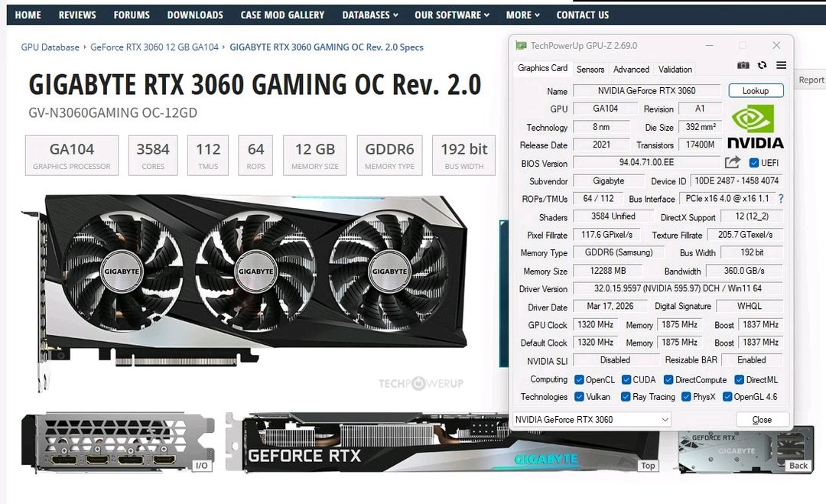Click the Close button in GPU-Z
Viewport: 826px width, 504px height.
(x=762, y=420)
